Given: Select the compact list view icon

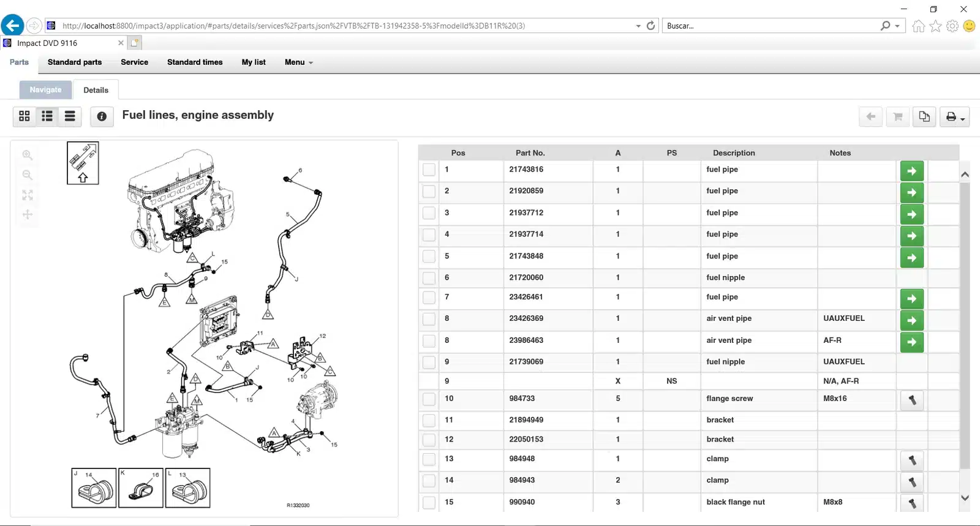Looking at the screenshot, I should click(x=70, y=116).
